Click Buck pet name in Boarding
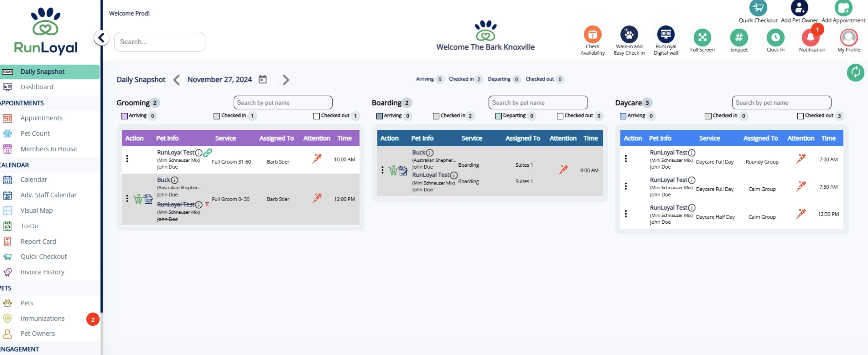This screenshot has width=868, height=355. click(x=419, y=153)
